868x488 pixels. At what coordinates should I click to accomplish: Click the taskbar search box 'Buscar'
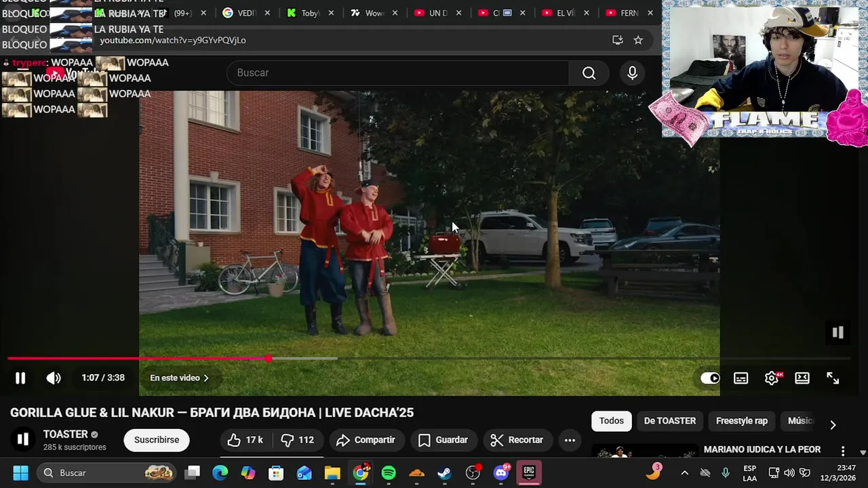click(106, 472)
